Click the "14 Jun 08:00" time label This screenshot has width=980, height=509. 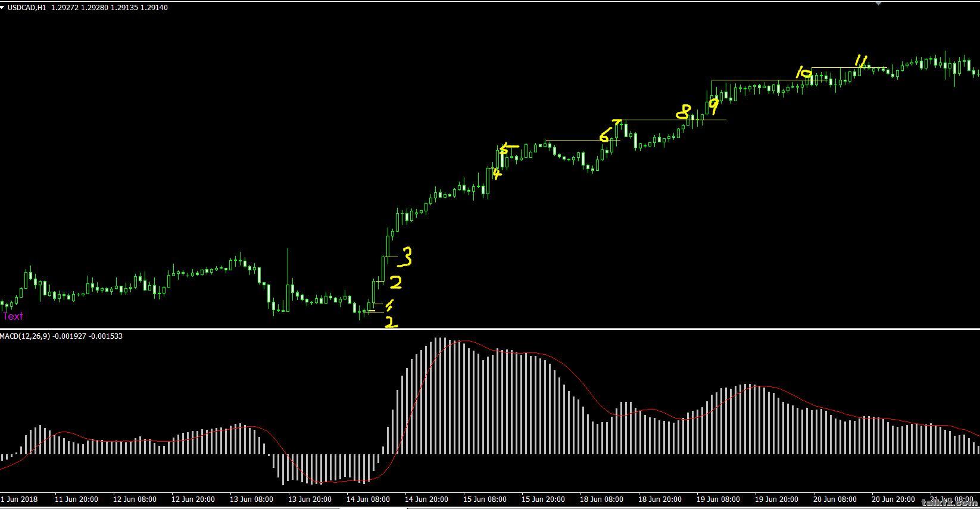click(369, 499)
